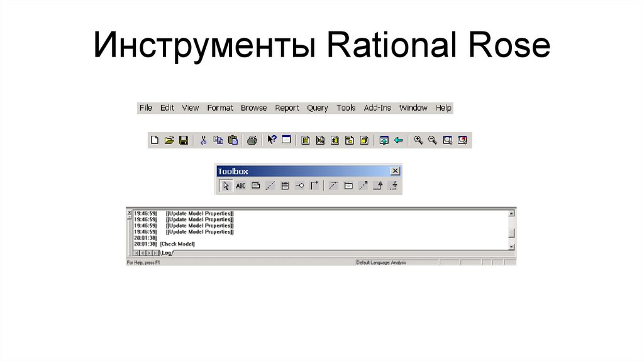Switch to the Log tab
This screenshot has height=361, width=644.
(166, 253)
